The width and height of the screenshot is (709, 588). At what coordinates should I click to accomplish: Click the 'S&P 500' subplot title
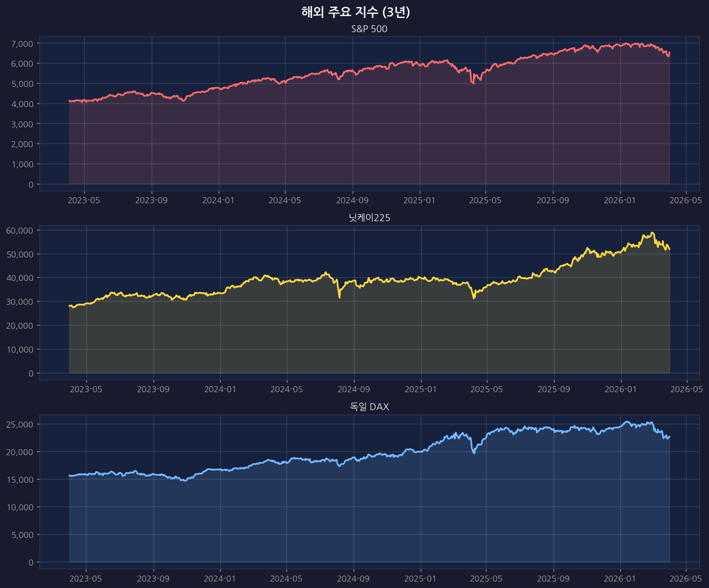coord(369,29)
